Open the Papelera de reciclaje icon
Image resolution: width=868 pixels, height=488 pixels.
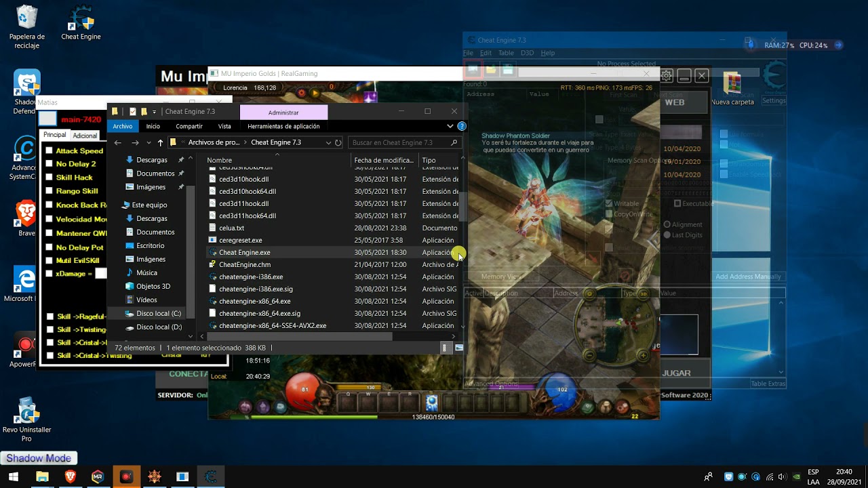[x=27, y=27]
